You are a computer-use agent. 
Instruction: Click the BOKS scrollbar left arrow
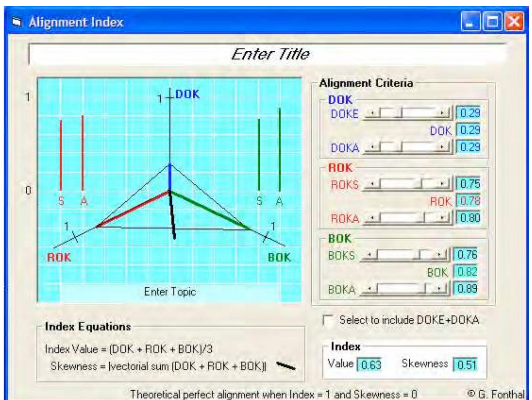pyautogui.click(x=369, y=255)
